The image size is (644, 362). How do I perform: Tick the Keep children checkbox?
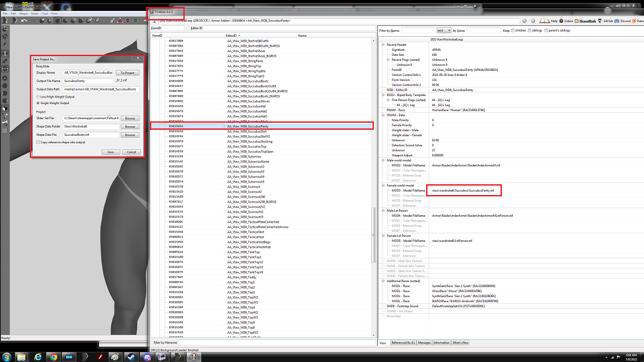(513, 31)
